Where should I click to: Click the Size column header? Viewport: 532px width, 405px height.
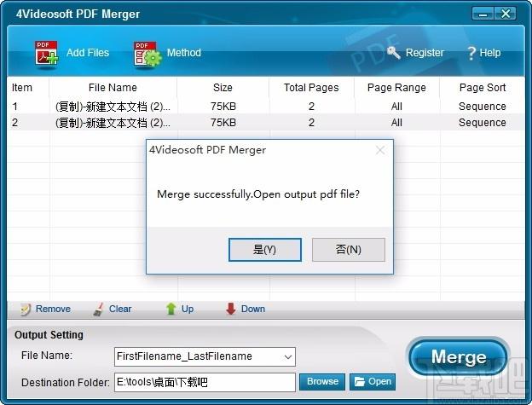(223, 88)
